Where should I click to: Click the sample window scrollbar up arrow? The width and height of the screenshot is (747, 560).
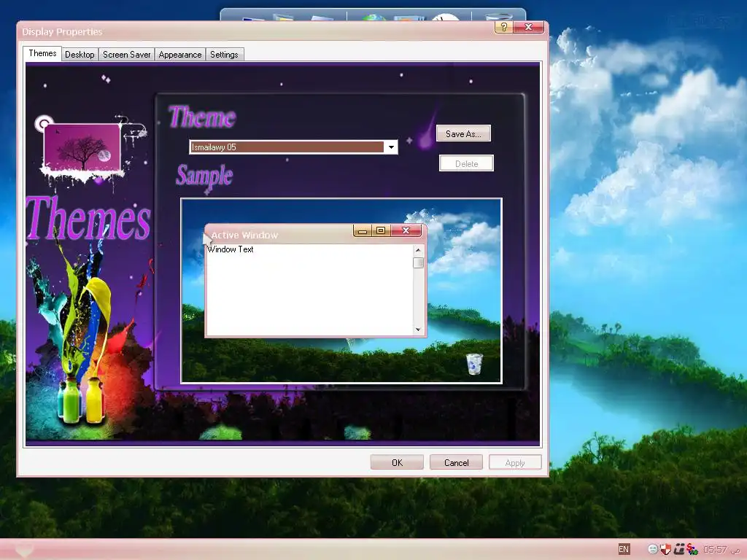418,251
